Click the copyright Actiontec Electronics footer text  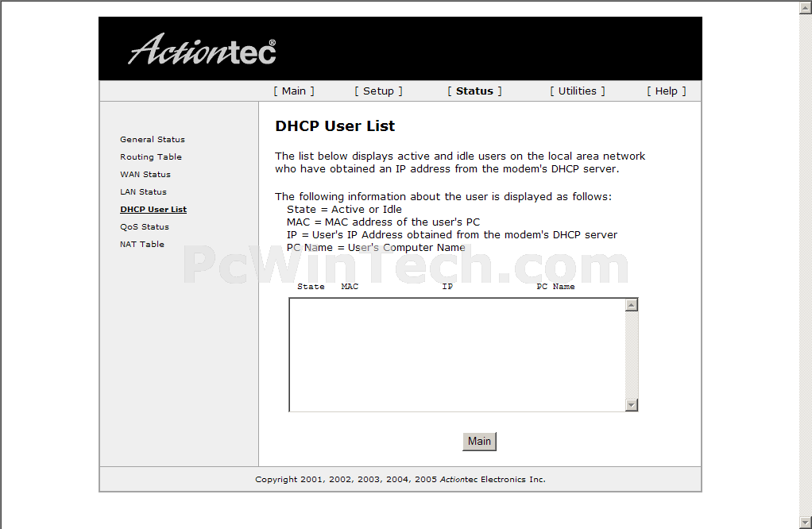[x=400, y=479]
